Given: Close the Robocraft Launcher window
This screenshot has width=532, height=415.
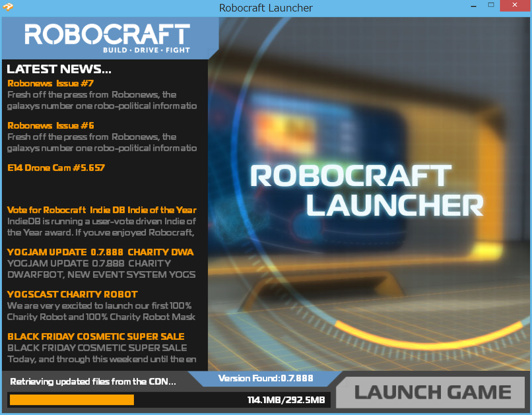Looking at the screenshot, I should (x=515, y=5).
